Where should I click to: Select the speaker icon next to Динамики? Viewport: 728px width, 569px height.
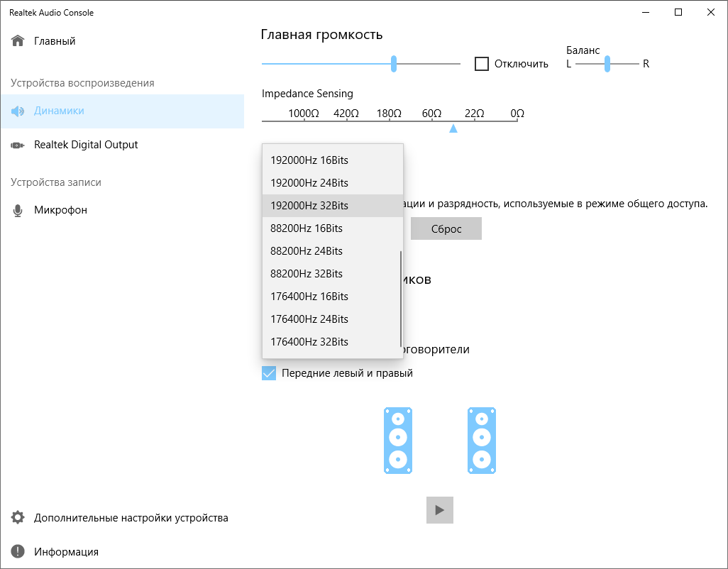click(x=18, y=111)
